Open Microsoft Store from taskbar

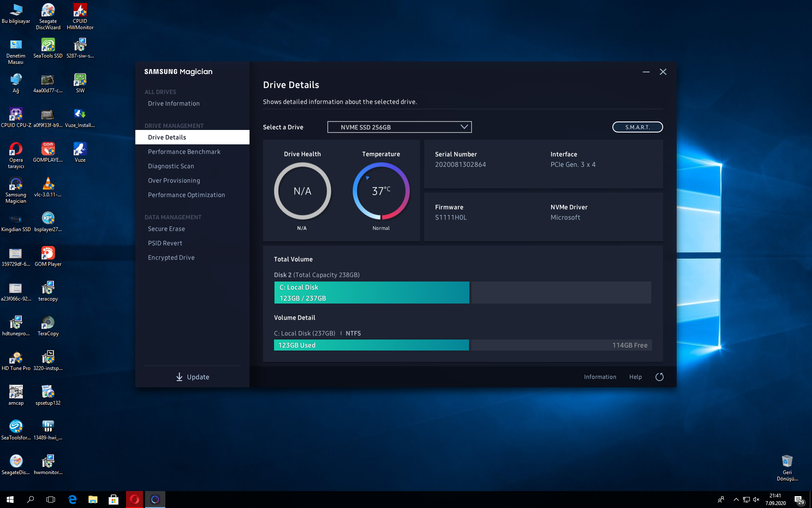(x=113, y=500)
